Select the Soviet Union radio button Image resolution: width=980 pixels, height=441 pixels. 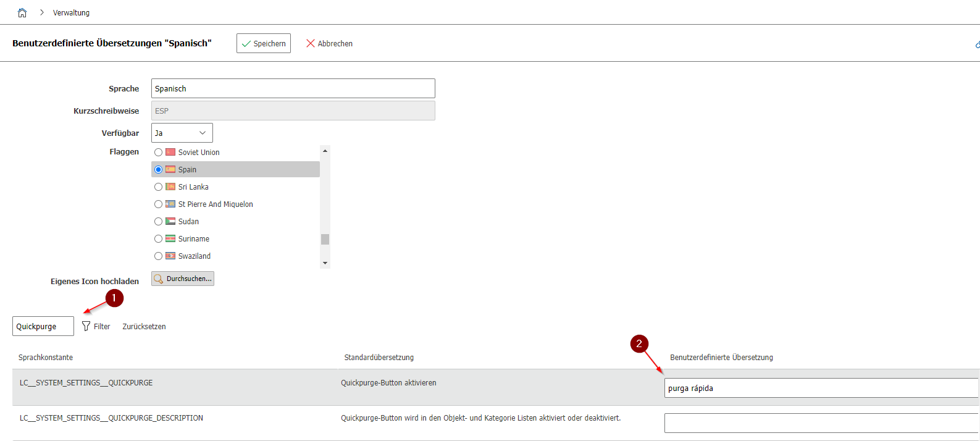[x=159, y=152]
